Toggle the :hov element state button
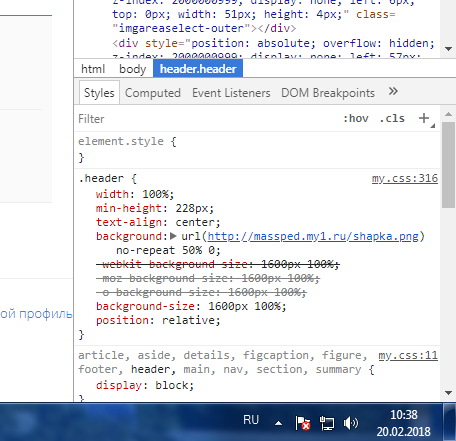 tap(356, 118)
